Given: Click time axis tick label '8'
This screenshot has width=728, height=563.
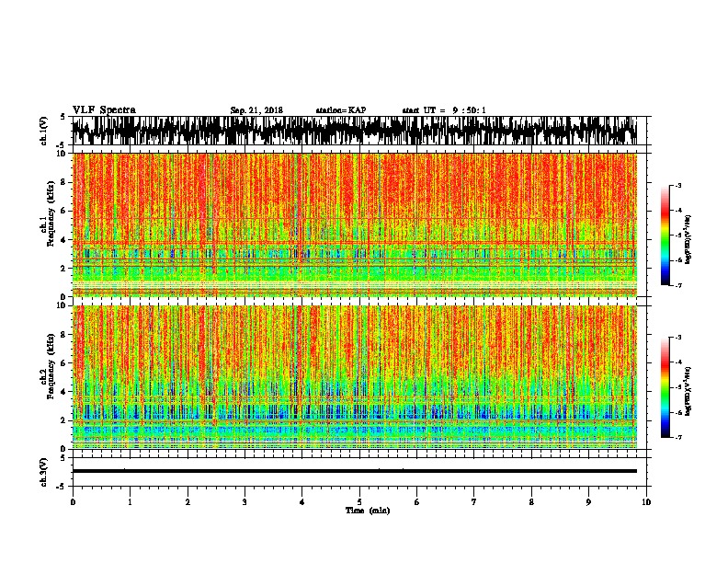Looking at the screenshot, I should (531, 502).
